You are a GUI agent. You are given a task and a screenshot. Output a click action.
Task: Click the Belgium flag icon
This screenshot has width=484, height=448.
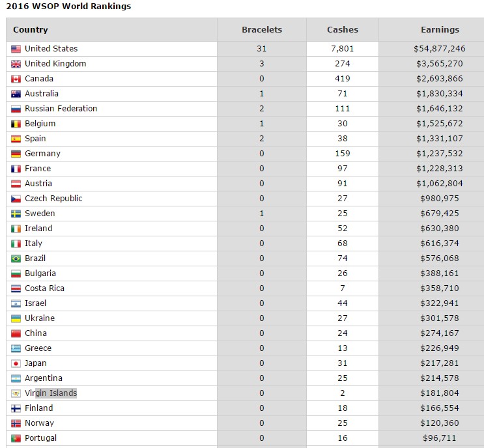click(x=16, y=124)
